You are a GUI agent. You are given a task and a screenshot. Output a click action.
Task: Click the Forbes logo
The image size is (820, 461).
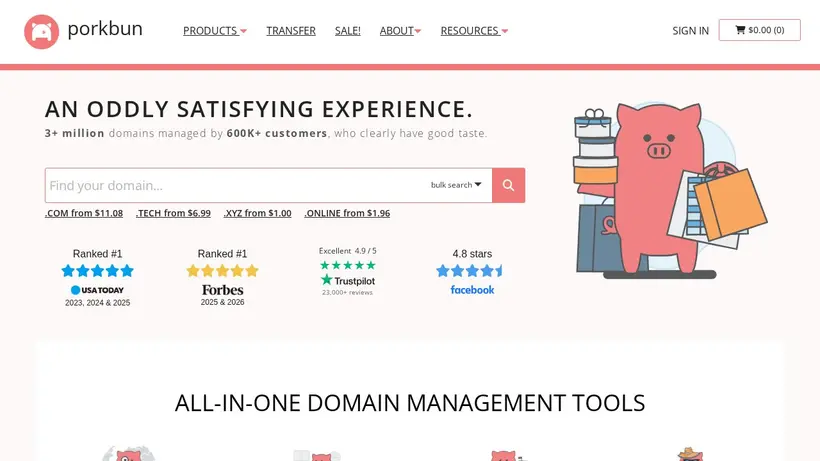[x=222, y=290]
